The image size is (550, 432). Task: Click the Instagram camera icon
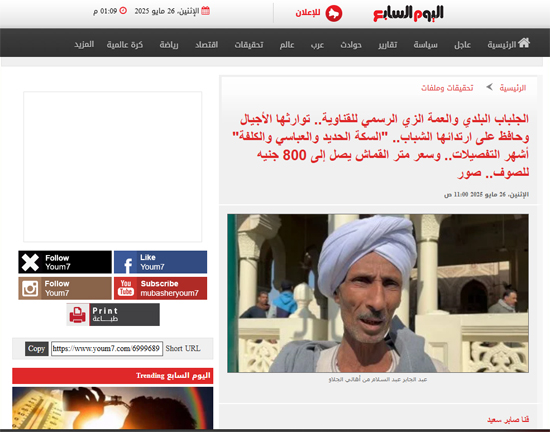click(x=30, y=289)
